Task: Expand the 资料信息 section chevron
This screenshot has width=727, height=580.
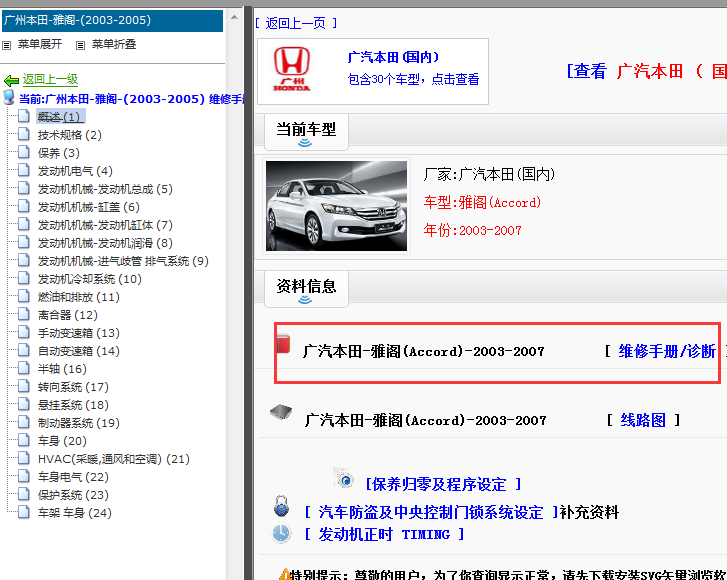Action: tap(305, 300)
